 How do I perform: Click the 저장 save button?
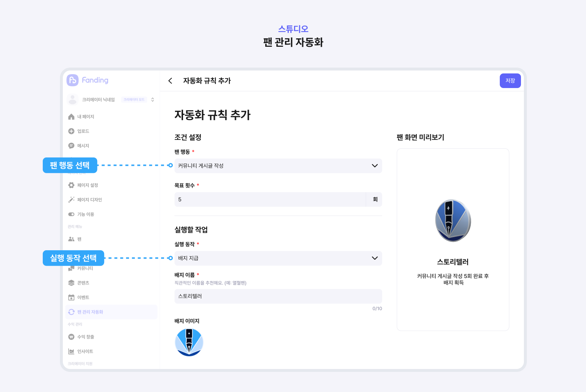click(x=510, y=81)
